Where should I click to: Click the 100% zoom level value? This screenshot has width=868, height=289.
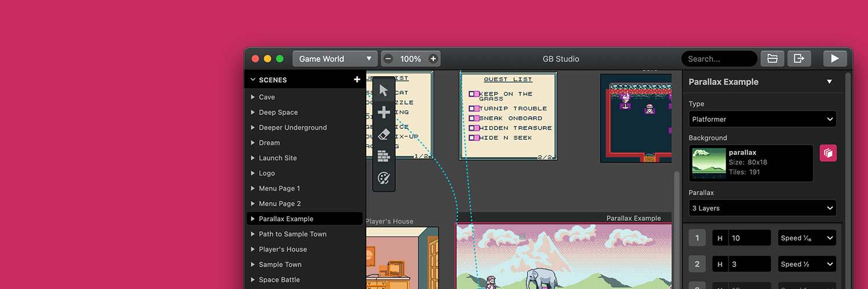pos(410,59)
